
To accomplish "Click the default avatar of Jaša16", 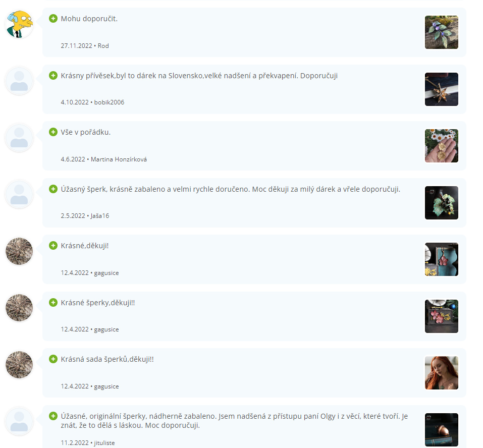I will coord(19,195).
